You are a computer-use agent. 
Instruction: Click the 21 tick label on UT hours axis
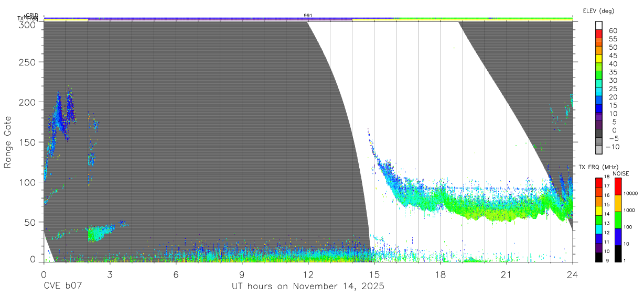506,274
